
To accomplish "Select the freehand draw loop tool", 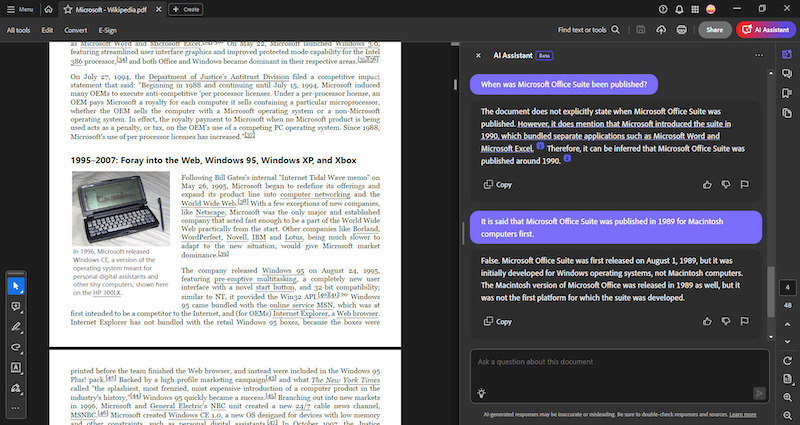I will click(16, 347).
